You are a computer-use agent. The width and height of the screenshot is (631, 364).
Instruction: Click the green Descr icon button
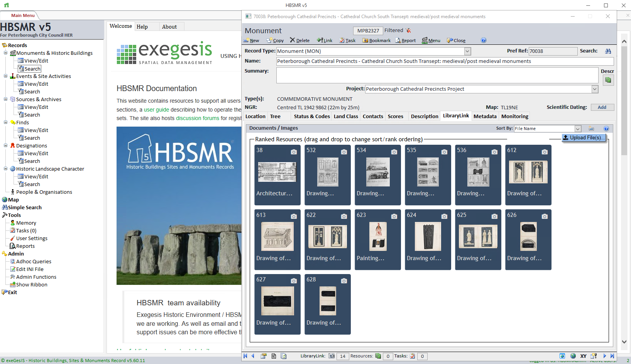pos(608,80)
